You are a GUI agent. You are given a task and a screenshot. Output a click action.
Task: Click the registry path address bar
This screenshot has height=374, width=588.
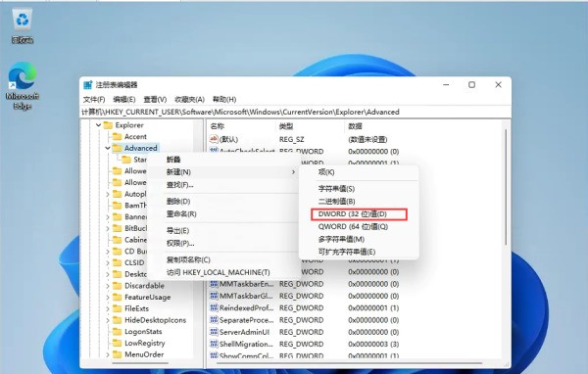[295, 112]
